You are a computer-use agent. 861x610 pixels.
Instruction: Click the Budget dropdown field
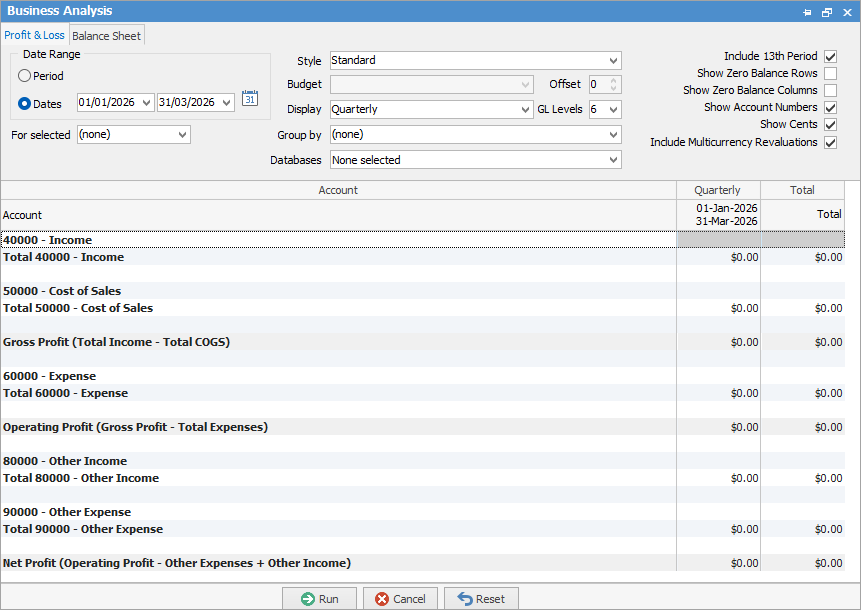432,85
